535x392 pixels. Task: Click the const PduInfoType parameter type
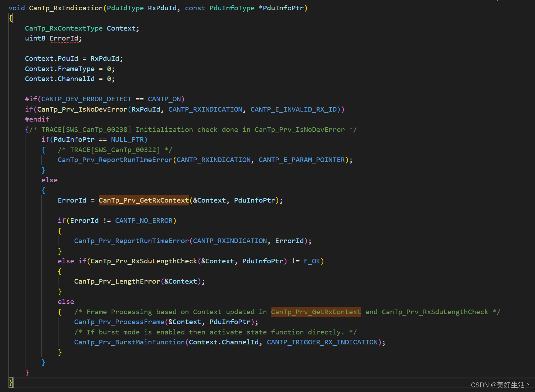(x=220, y=8)
